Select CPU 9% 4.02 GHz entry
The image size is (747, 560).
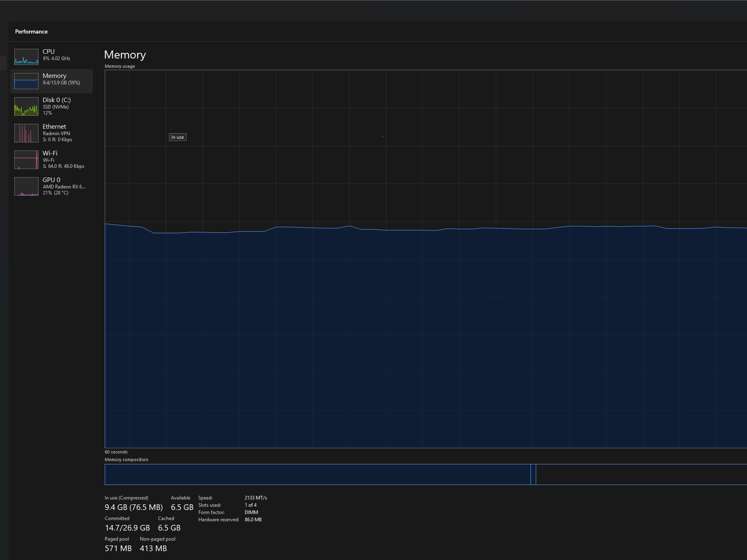point(51,57)
